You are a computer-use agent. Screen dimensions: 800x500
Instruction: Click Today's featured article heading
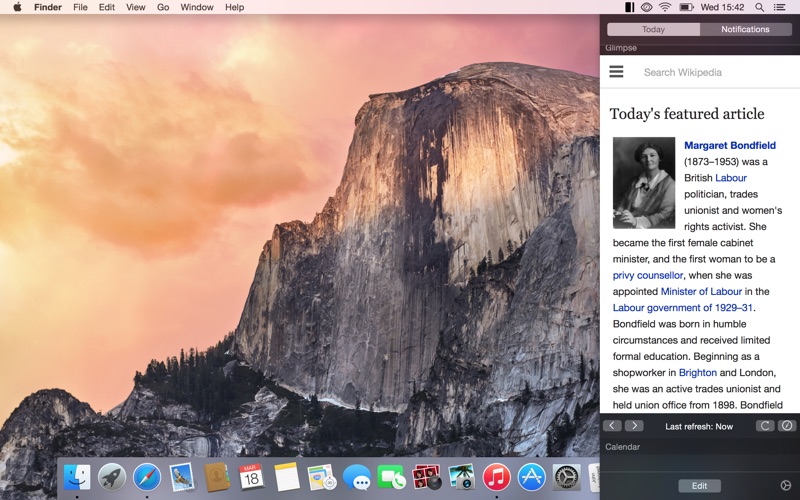coord(687,114)
